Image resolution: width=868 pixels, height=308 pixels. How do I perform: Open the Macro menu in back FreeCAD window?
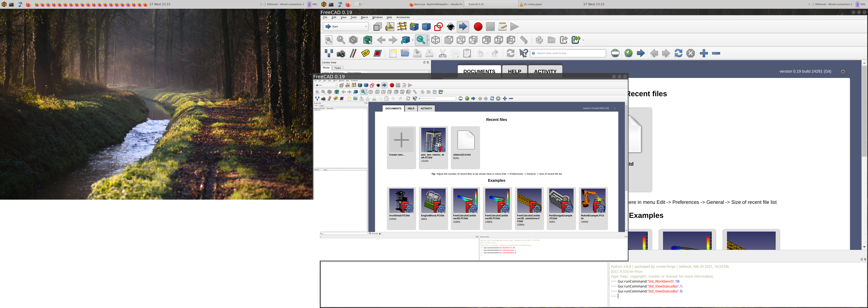[x=364, y=17]
